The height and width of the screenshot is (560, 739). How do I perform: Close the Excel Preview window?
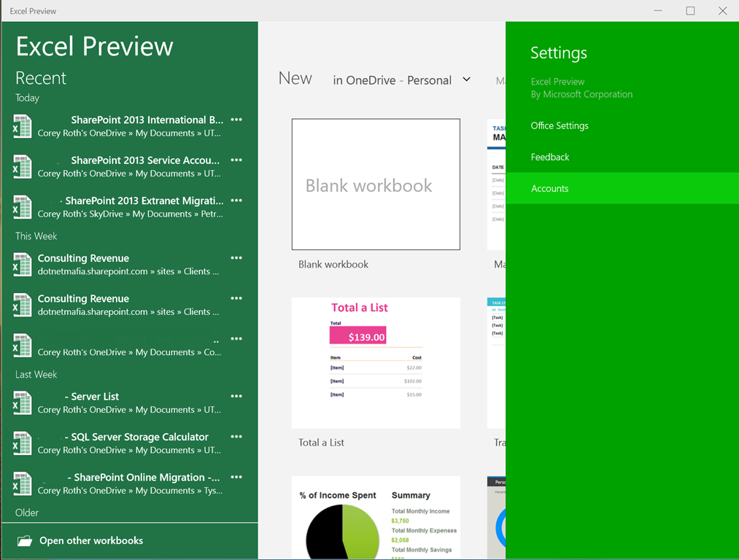pyautogui.click(x=722, y=11)
